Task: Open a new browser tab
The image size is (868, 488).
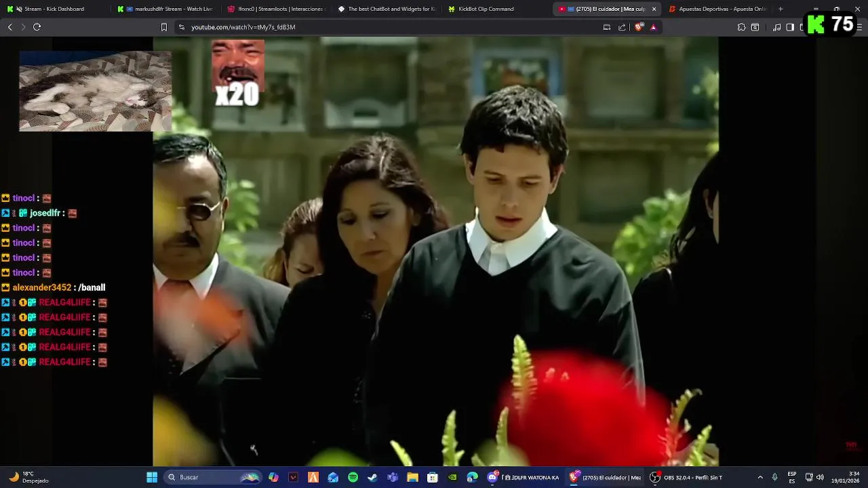Action: click(781, 9)
